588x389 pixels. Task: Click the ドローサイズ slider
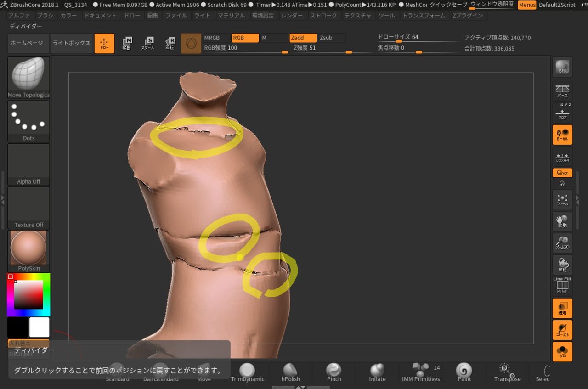point(418,38)
